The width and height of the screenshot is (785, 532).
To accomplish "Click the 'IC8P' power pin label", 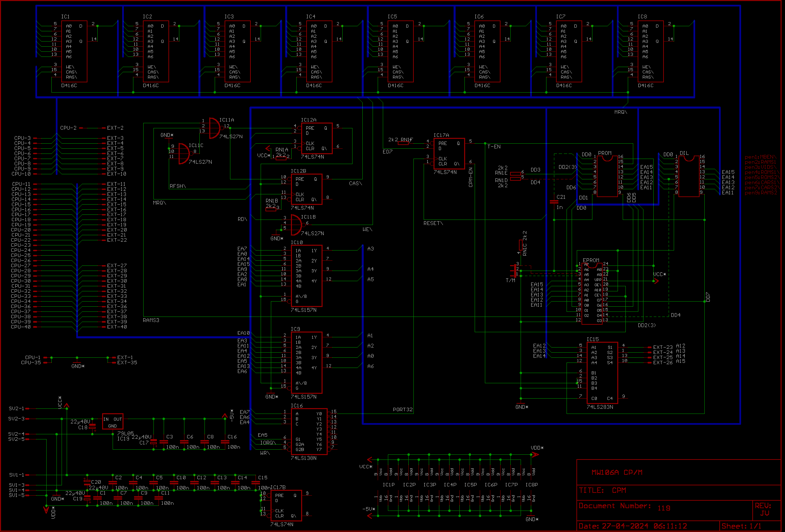I will pos(531,485).
